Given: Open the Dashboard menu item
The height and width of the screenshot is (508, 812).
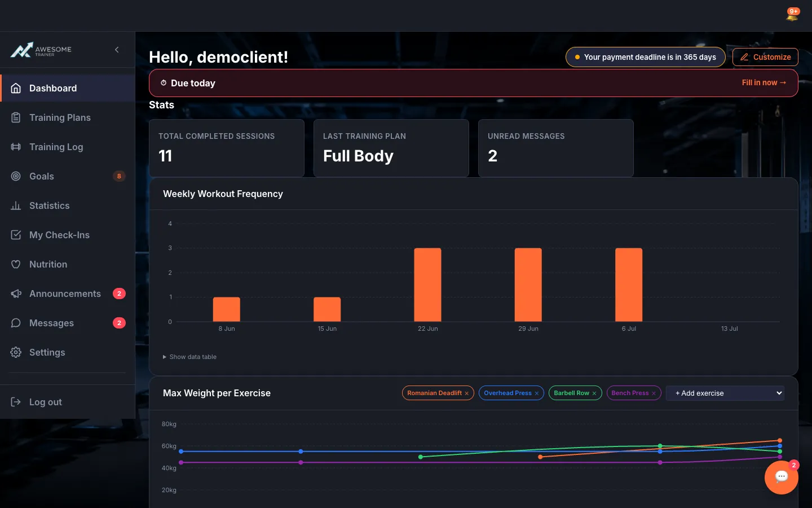Looking at the screenshot, I should [x=68, y=88].
